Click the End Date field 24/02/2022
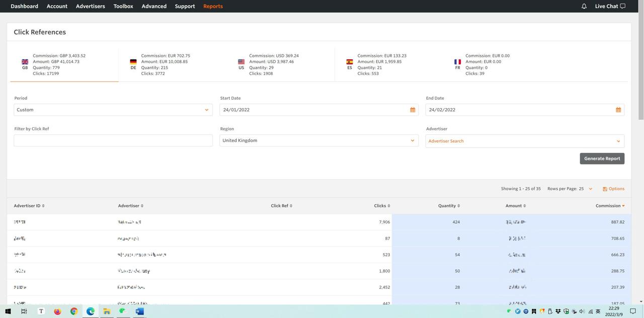Screen dimensions: 644x318 525,110
